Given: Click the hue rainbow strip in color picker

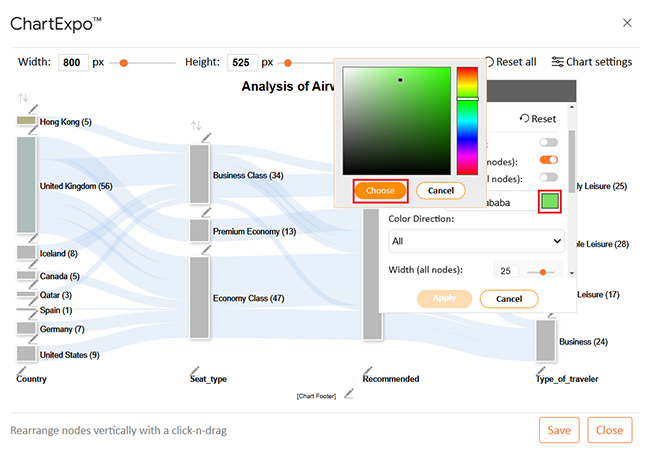Looking at the screenshot, I should point(467,121).
